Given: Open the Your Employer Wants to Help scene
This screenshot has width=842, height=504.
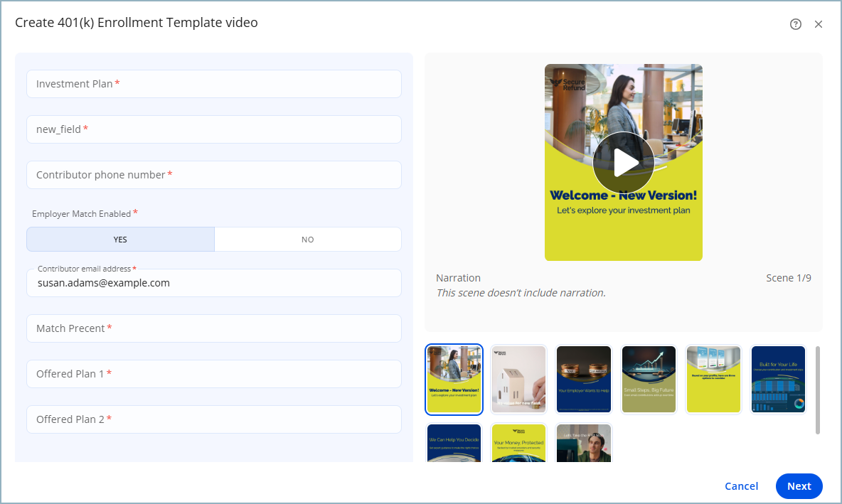Looking at the screenshot, I should [x=584, y=380].
